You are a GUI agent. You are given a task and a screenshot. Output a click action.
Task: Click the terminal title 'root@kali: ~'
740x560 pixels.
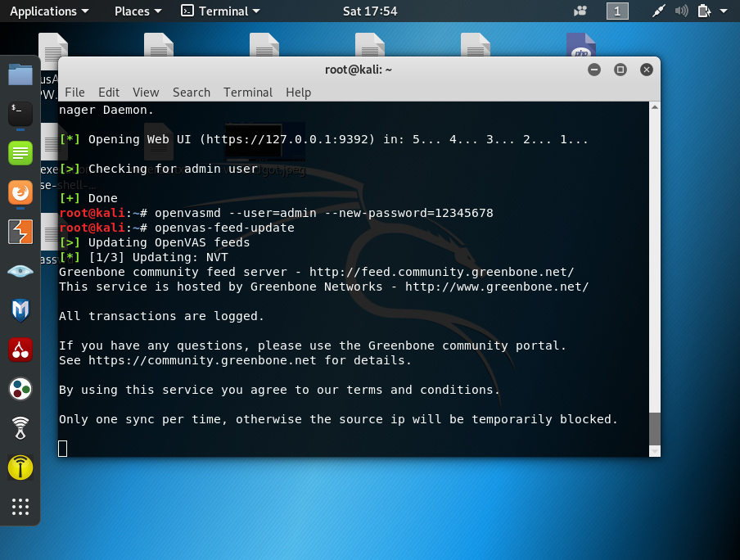[x=359, y=70]
